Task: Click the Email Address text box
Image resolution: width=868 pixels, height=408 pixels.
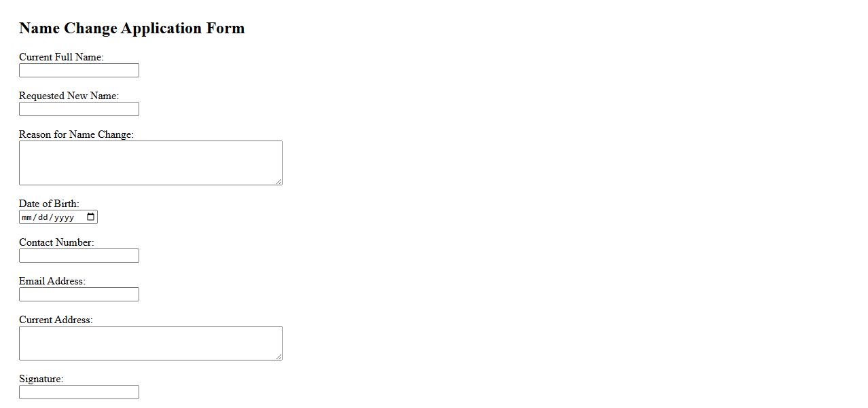Action: pyautogui.click(x=79, y=295)
